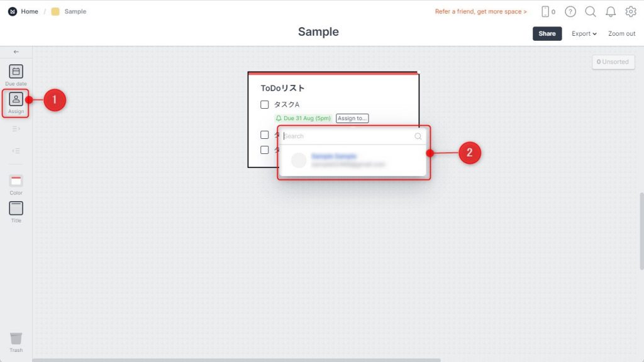644x362 pixels.
Task: Expand the Export dropdown
Action: (x=584, y=34)
